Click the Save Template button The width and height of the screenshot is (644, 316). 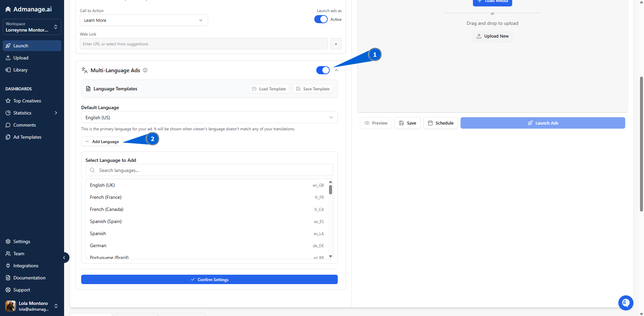click(x=313, y=89)
